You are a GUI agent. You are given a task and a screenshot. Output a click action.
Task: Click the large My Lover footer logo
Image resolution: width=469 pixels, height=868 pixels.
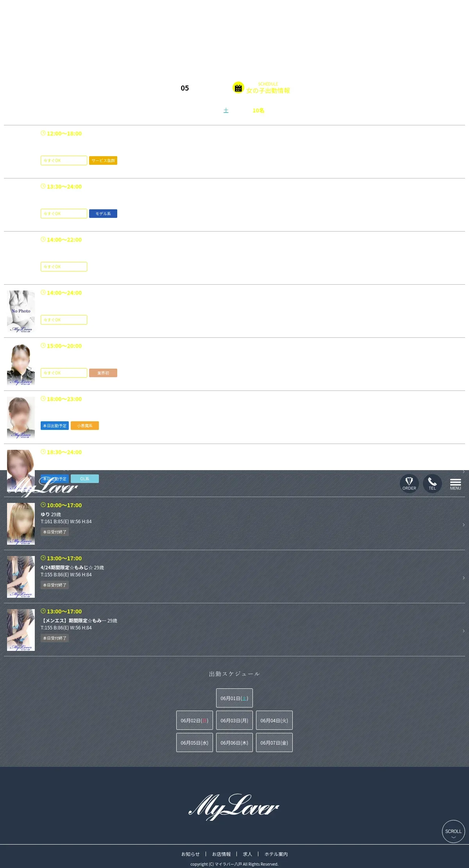click(x=234, y=807)
